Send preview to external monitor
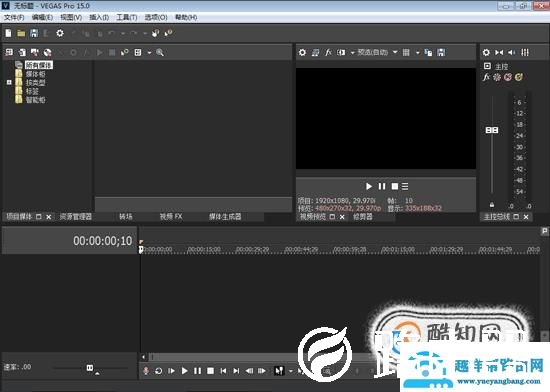 pos(315,53)
